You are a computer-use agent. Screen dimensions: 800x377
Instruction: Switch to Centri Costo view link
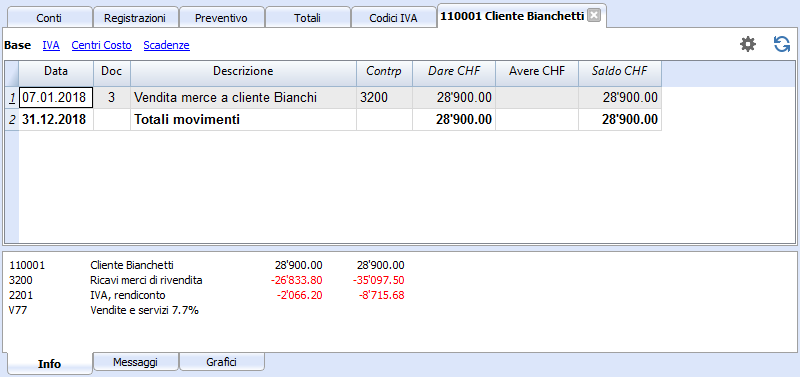(102, 45)
